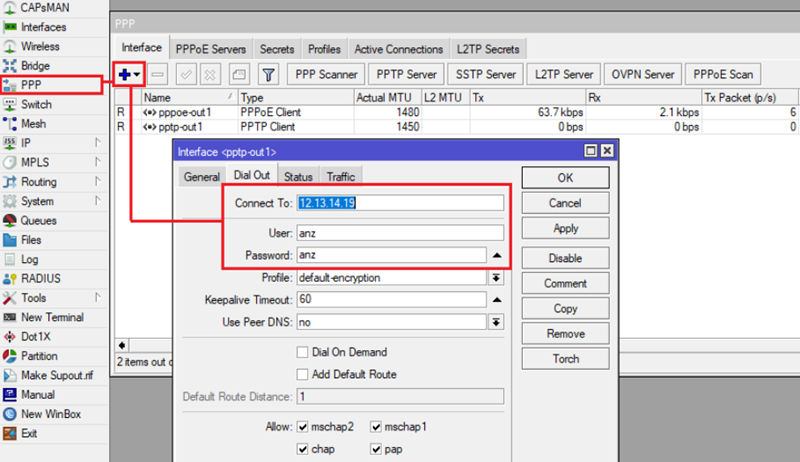Open Wireless from the sidebar
Image resolution: width=800 pixels, height=462 pixels.
click(x=40, y=46)
